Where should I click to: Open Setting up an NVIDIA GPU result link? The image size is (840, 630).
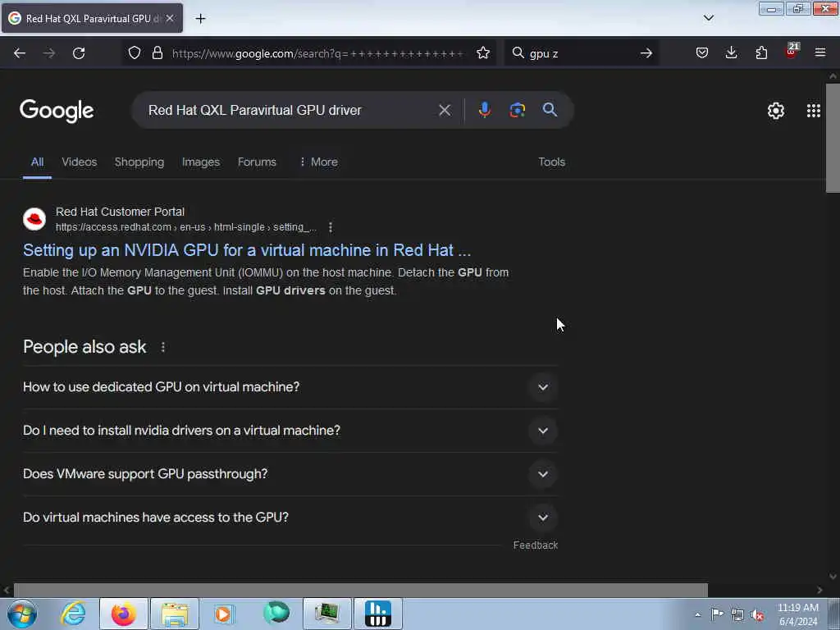pyautogui.click(x=247, y=250)
